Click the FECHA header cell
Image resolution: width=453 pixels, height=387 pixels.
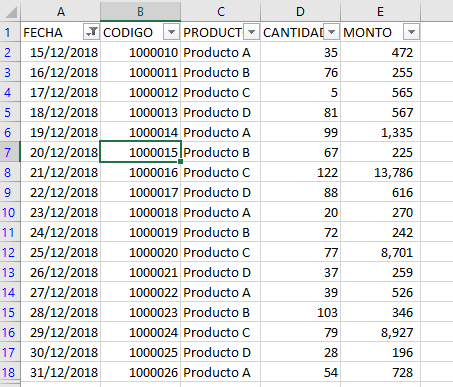coord(60,32)
